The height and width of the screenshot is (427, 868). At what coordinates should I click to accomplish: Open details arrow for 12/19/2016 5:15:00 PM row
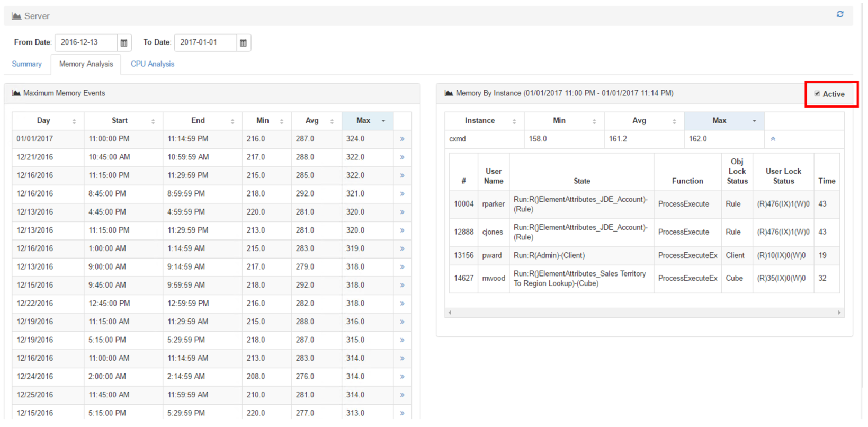click(x=402, y=340)
